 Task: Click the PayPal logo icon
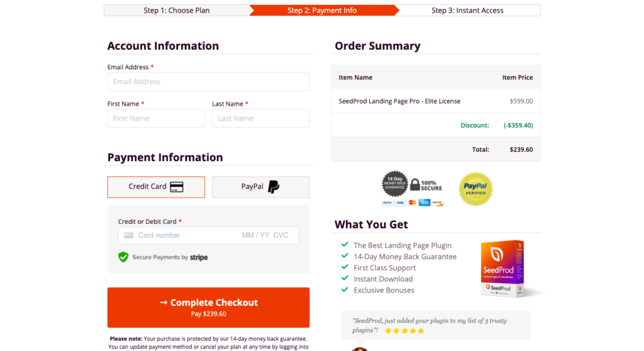274,187
